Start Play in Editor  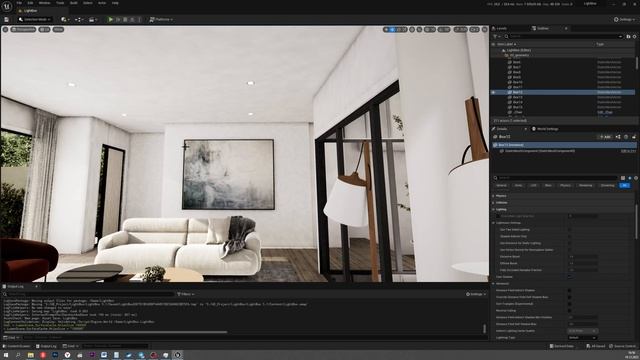coord(110,19)
